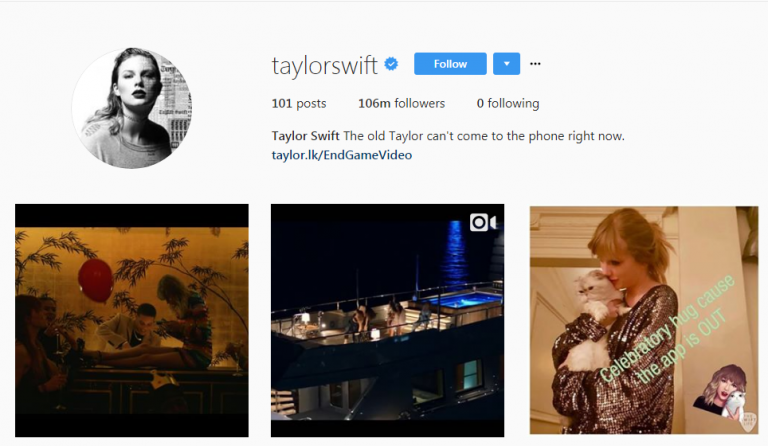Click the blue verified badge icon
The height and width of the screenshot is (446, 768).
coord(391,64)
